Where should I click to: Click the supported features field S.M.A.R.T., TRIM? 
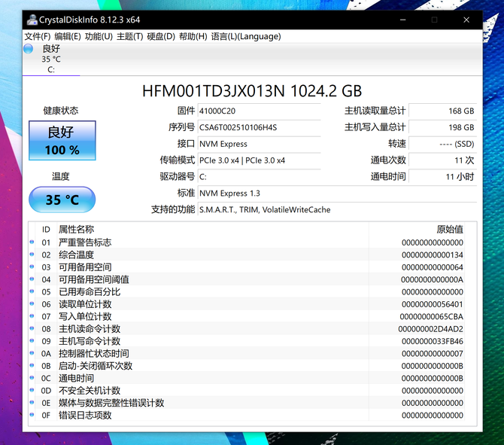[x=337, y=210]
